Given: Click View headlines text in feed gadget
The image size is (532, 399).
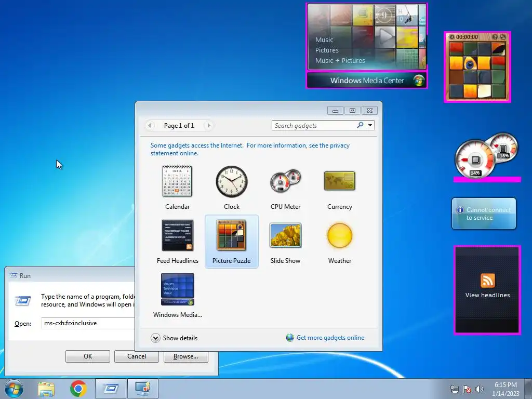Looking at the screenshot, I should [487, 295].
